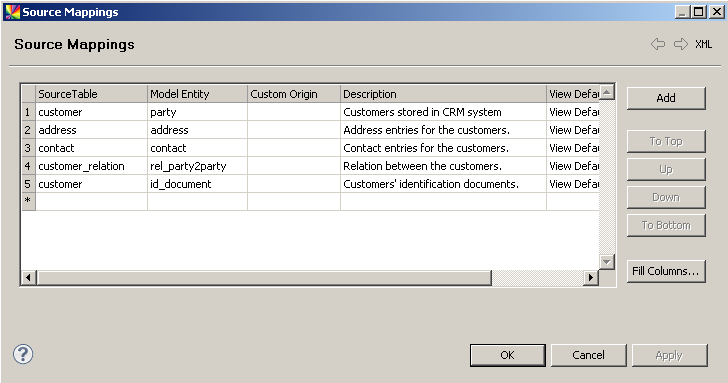Screen dimensions: 728x383
Task: Click 'Customers' identification documents.' description
Action: 443,184
